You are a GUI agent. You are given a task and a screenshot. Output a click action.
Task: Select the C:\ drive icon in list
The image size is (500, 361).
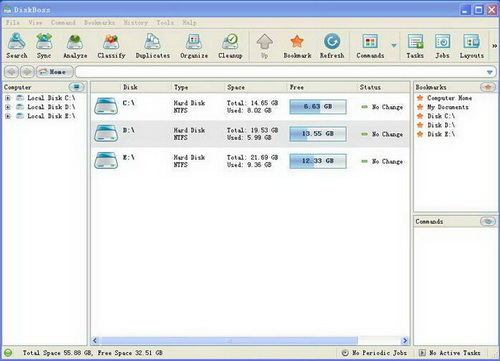106,106
